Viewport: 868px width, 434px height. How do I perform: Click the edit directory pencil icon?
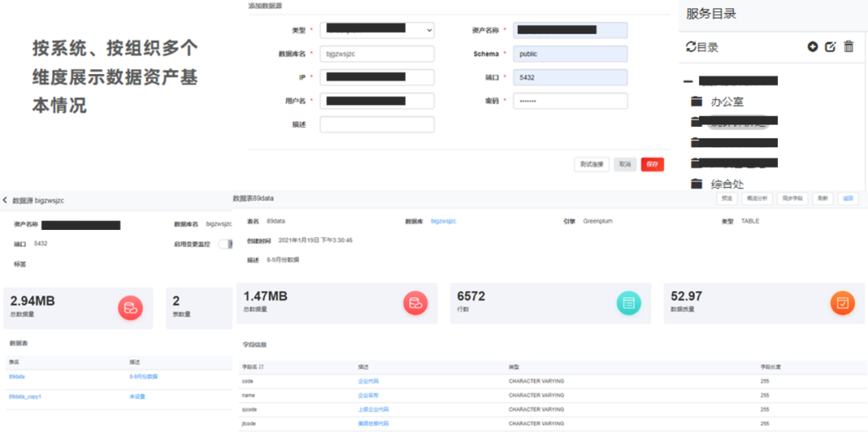(830, 47)
